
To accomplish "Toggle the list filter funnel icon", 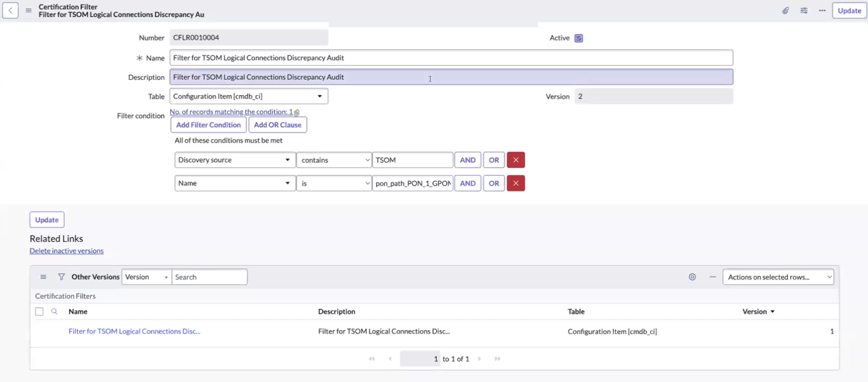I will coord(62,277).
